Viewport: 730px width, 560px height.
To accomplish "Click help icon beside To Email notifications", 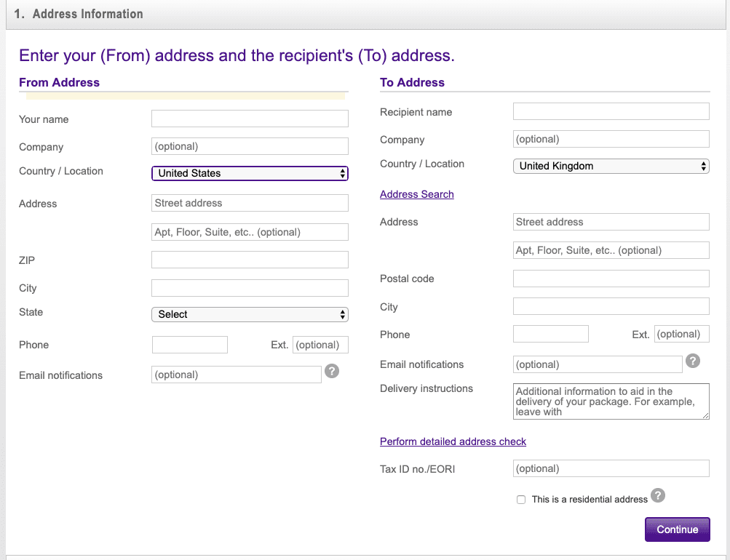I will pyautogui.click(x=693, y=361).
